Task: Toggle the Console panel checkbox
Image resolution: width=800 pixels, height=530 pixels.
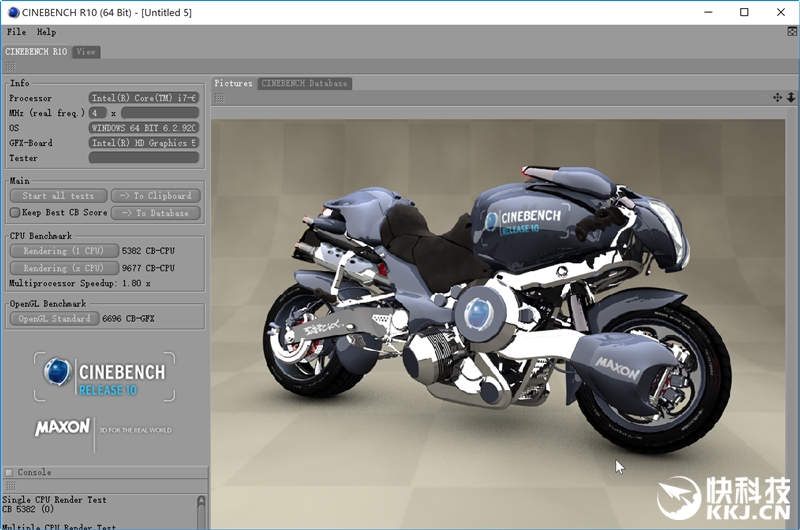Action: click(9, 472)
